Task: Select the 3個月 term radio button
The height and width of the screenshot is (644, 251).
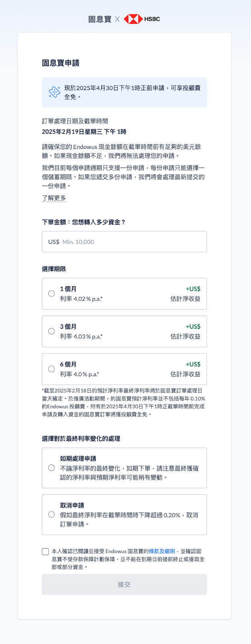Action: click(x=51, y=331)
